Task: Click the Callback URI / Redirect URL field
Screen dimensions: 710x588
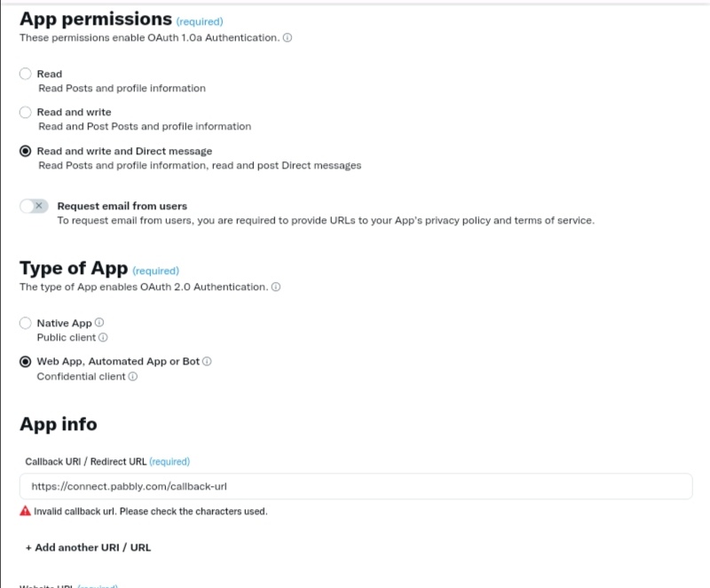Action: [356, 486]
